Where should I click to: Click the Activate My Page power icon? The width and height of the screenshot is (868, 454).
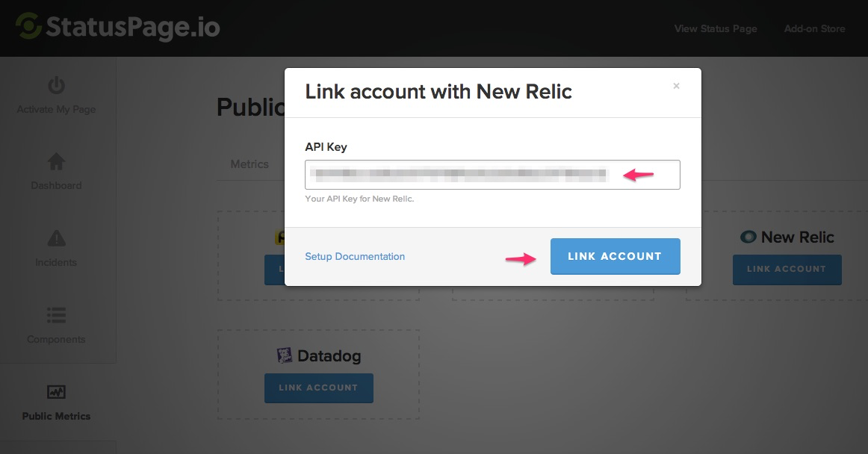56,85
